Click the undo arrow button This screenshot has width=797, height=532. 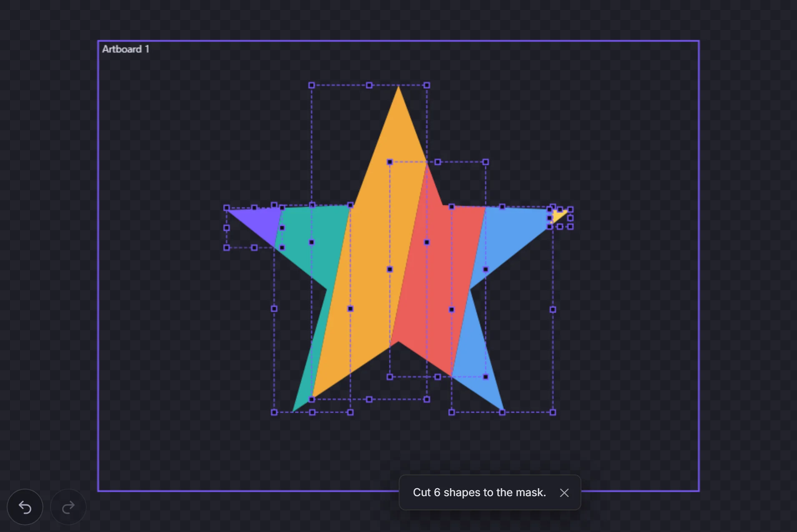click(x=25, y=507)
